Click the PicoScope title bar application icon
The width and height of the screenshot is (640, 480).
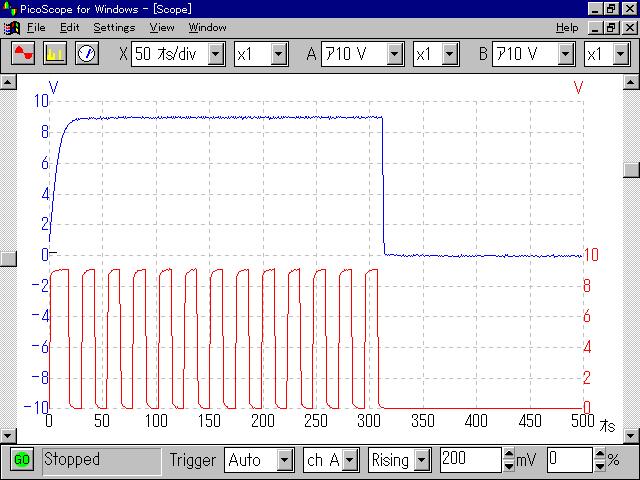pyautogui.click(x=9, y=9)
